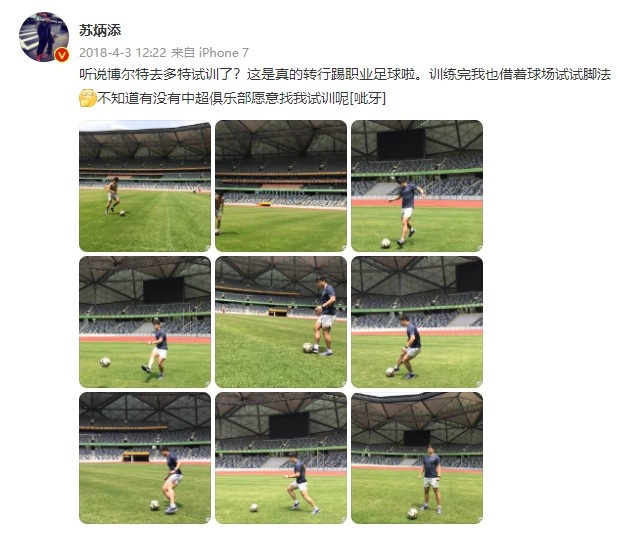The width and height of the screenshot is (629, 533).
Task: Click the thinking-face emoji in the post
Action: (88, 98)
